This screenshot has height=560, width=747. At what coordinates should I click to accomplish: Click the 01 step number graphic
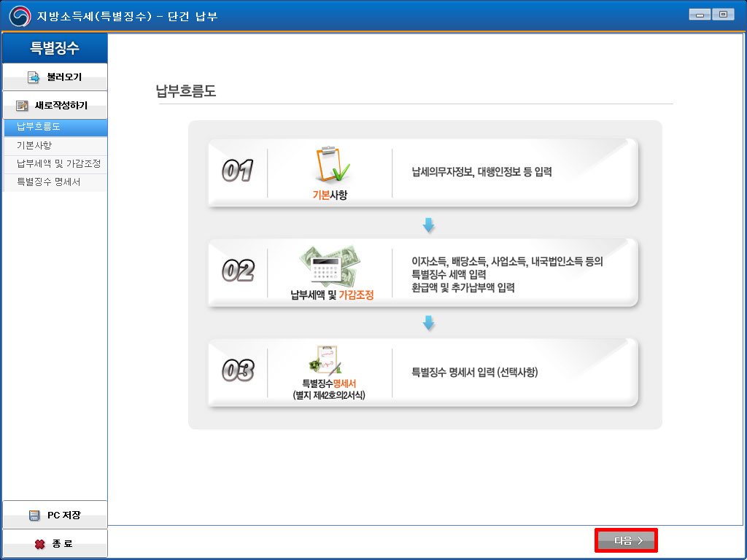(237, 171)
